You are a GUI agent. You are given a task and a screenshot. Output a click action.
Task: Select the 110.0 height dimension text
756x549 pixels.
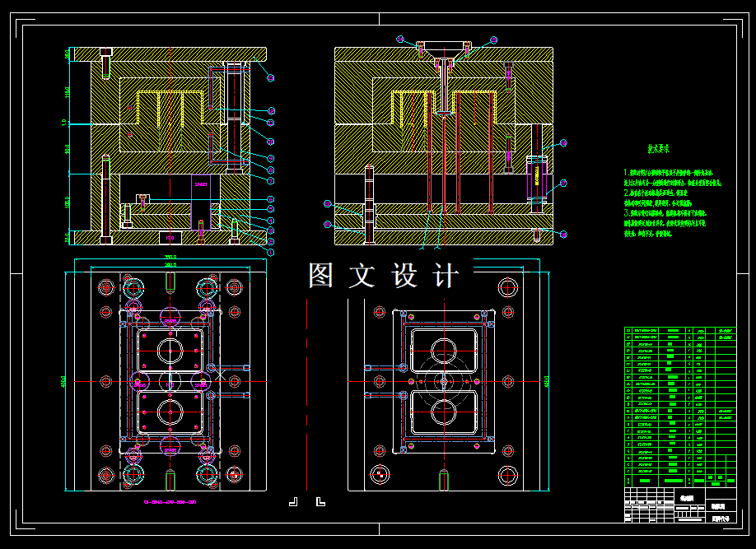tap(67, 92)
